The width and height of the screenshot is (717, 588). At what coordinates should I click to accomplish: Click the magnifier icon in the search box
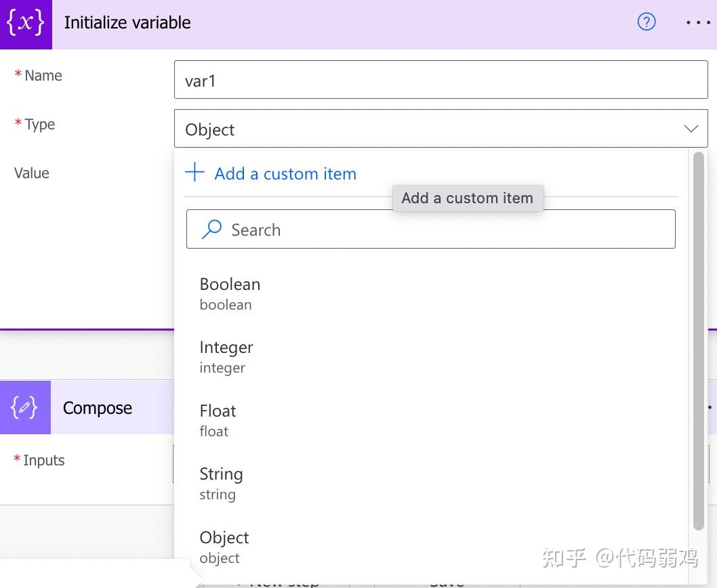click(212, 230)
